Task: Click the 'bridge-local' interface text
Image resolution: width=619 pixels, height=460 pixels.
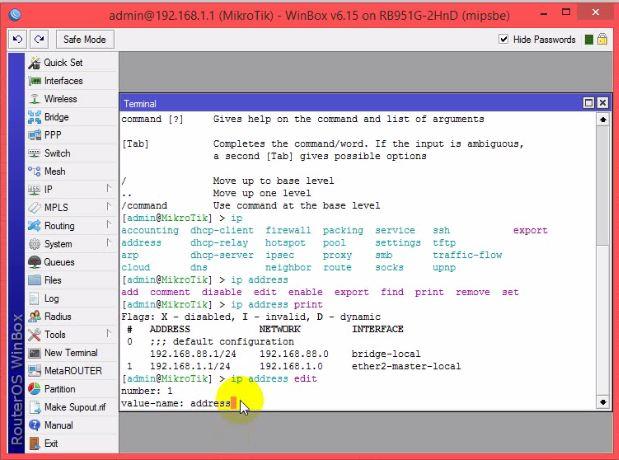Action: (x=386, y=354)
